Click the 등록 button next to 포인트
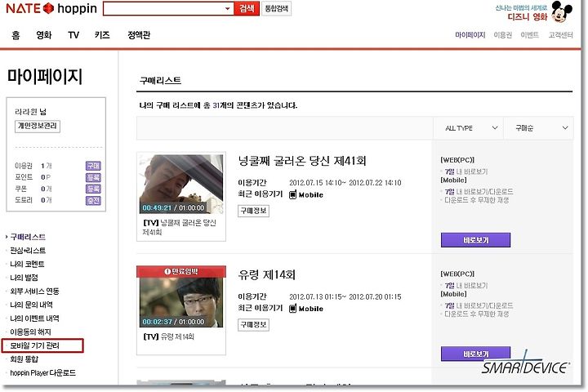This screenshot has width=588, height=392. pyautogui.click(x=93, y=177)
